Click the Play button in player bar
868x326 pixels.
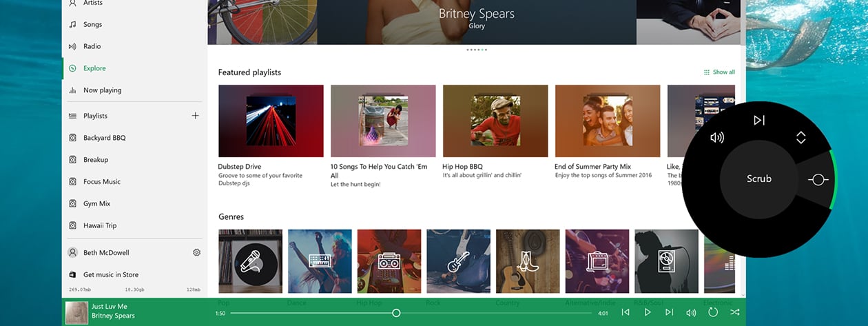point(648,312)
